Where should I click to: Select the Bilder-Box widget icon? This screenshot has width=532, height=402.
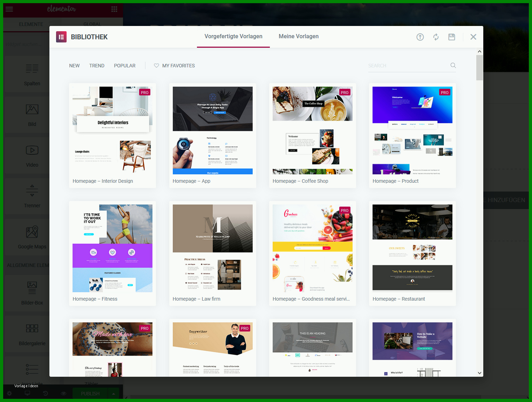click(32, 288)
